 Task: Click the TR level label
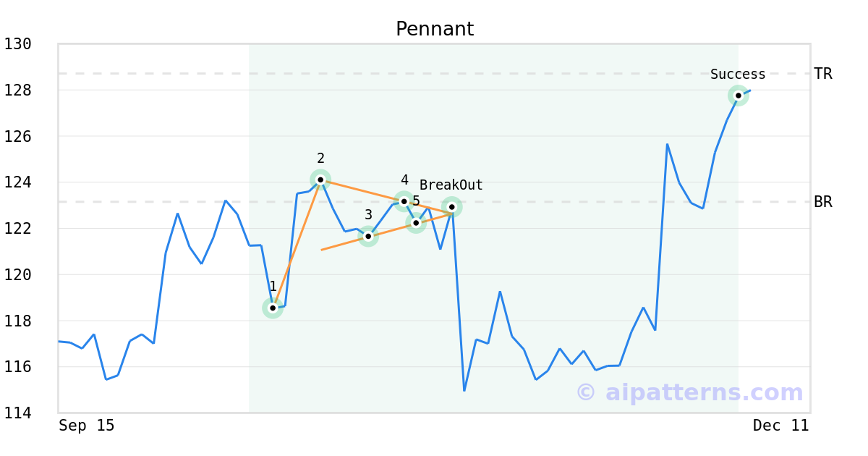tap(822, 74)
